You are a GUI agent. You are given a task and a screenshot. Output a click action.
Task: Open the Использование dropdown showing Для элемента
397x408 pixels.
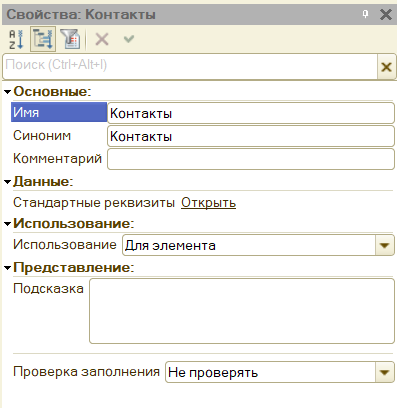tap(385, 245)
